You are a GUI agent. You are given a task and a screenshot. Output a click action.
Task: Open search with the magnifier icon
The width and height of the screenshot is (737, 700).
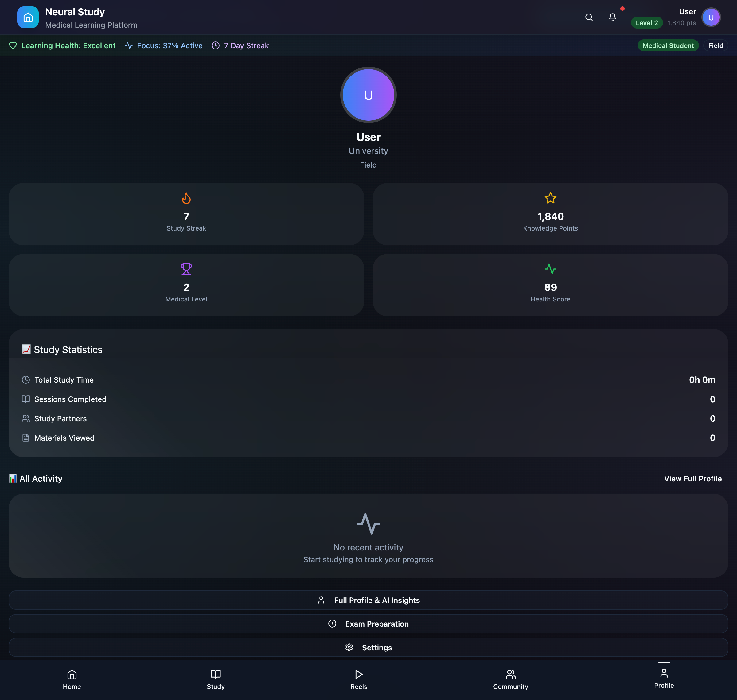point(588,17)
